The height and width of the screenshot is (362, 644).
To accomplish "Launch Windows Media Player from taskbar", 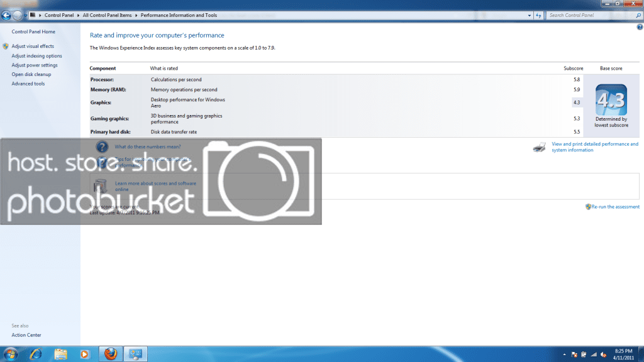I will [x=85, y=354].
